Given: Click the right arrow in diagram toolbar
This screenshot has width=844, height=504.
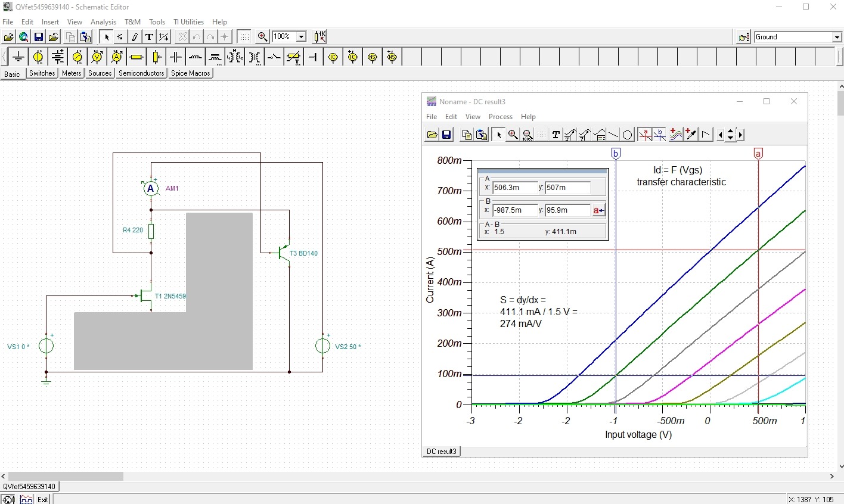Looking at the screenshot, I should point(741,135).
